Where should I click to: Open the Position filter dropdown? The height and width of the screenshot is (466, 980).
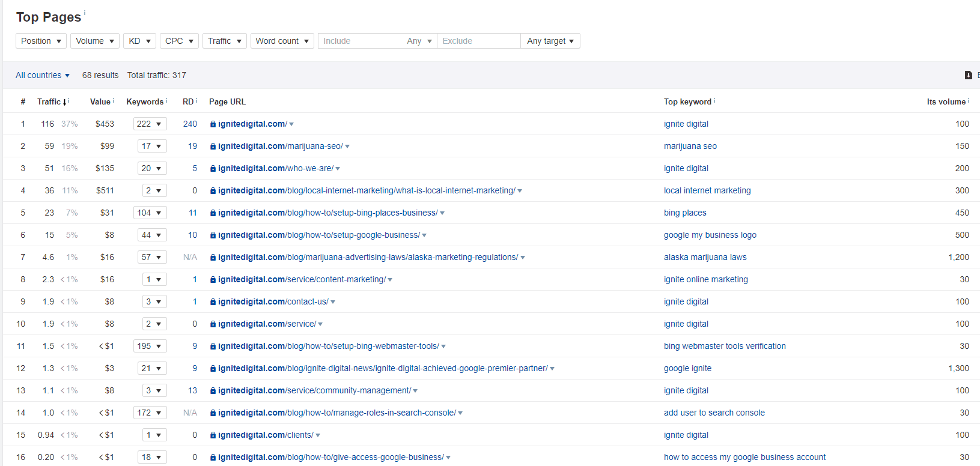[41, 41]
